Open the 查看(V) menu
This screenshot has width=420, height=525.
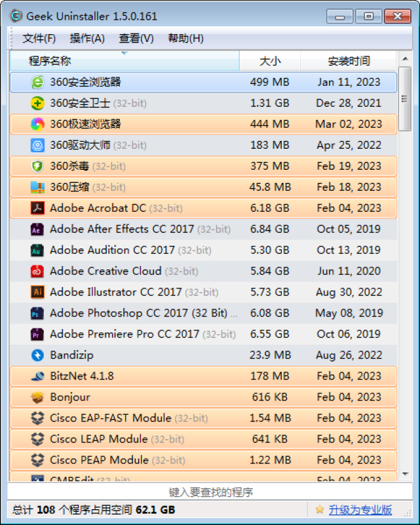tap(136, 39)
